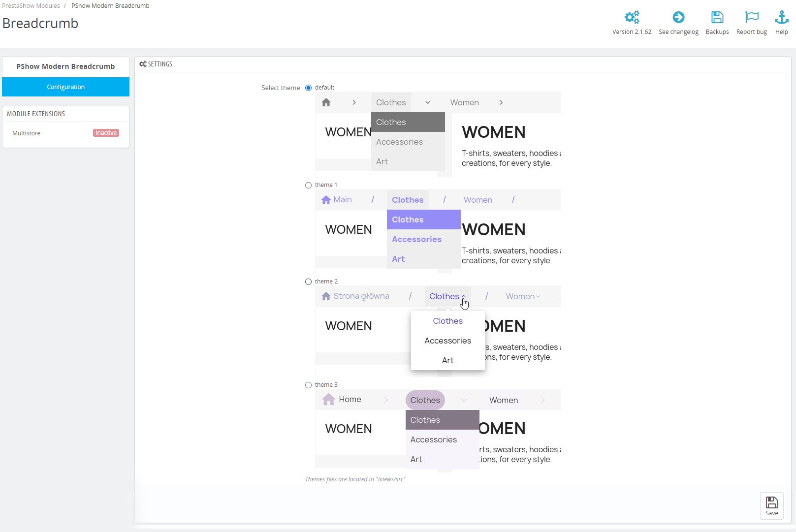Expand Women dropdown in theme 2 preview

click(x=538, y=296)
